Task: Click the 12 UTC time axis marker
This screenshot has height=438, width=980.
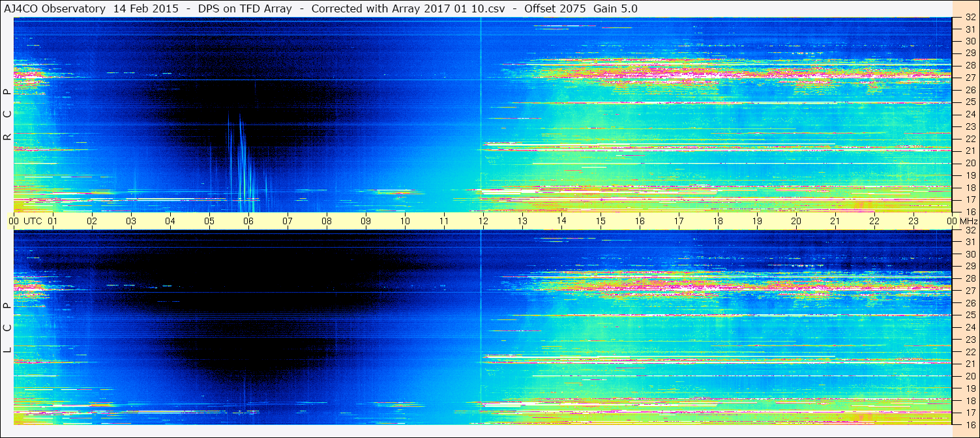Action: pos(483,221)
